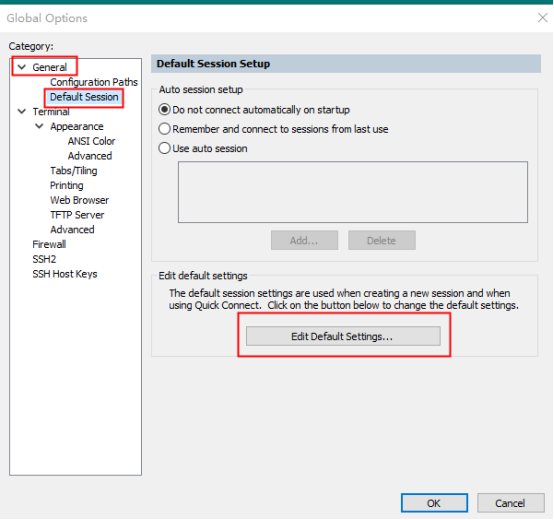This screenshot has height=520, width=554.
Task: Collapse the General category chevron
Action: (x=22, y=67)
